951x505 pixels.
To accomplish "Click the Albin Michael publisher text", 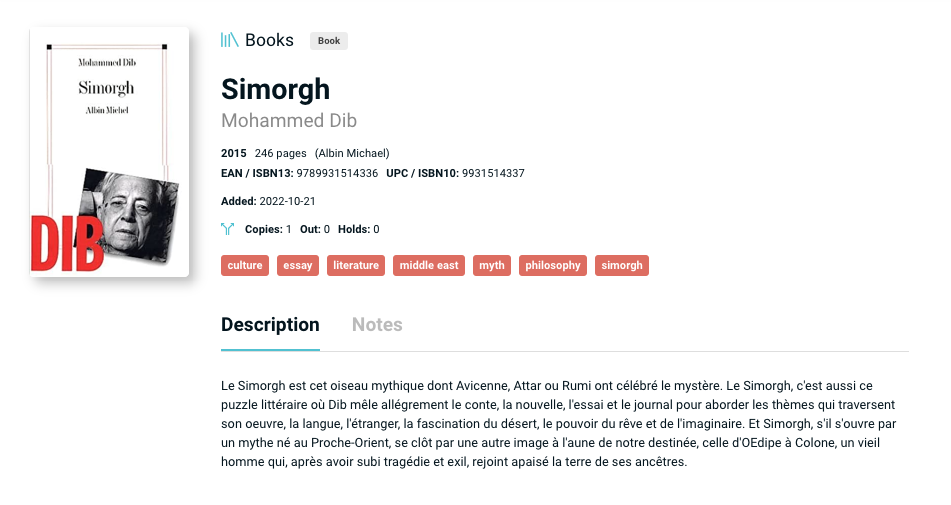I will click(352, 153).
